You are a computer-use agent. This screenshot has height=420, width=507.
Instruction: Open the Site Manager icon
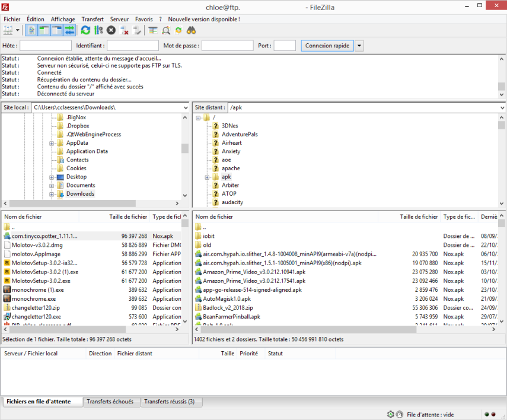click(x=8, y=30)
